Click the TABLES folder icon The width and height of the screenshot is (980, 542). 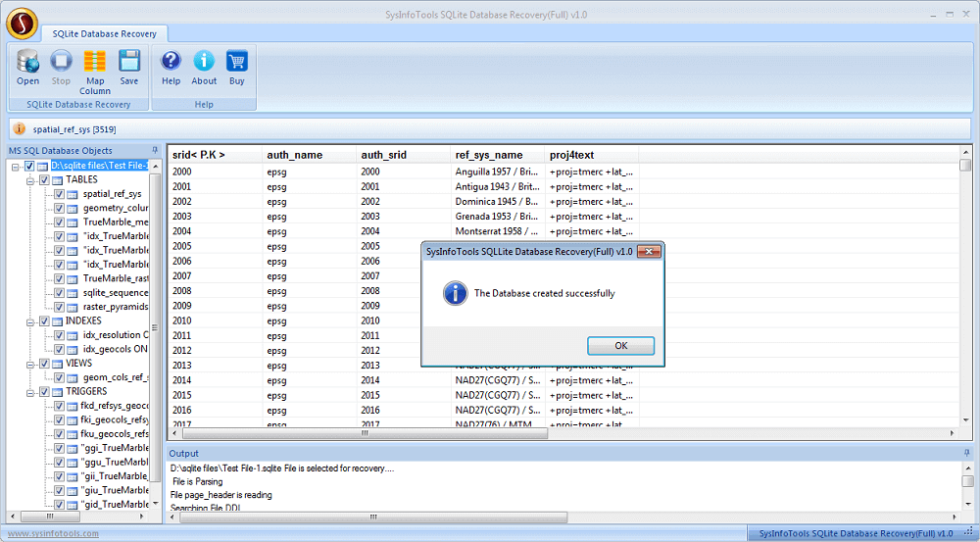(x=58, y=180)
